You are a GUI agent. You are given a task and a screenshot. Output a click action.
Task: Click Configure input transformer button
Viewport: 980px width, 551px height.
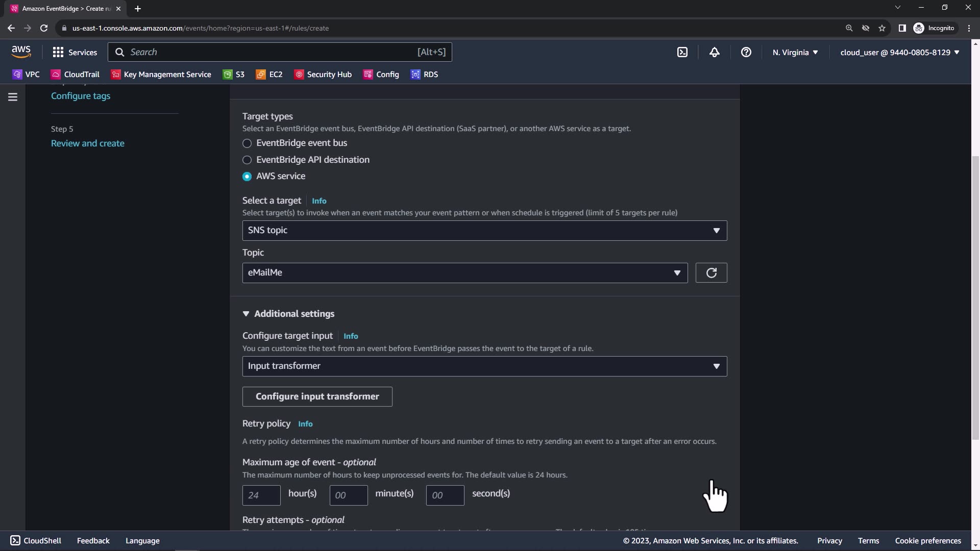[x=317, y=397]
